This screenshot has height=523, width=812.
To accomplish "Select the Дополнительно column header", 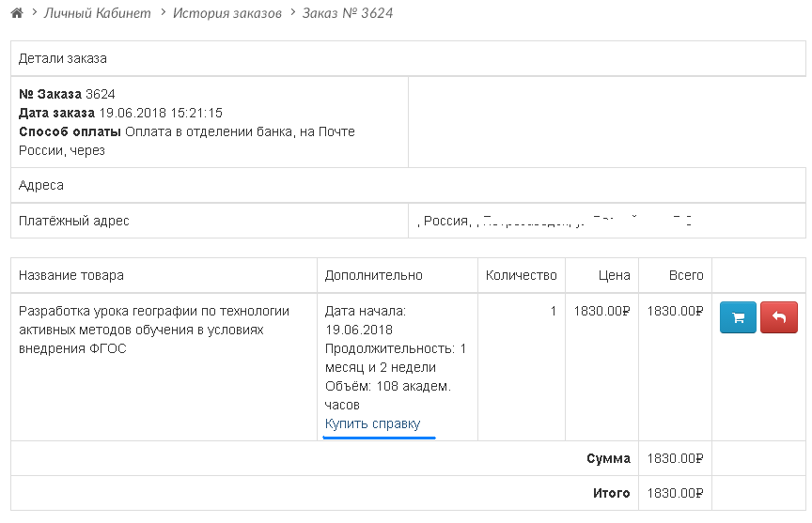I will (x=374, y=275).
